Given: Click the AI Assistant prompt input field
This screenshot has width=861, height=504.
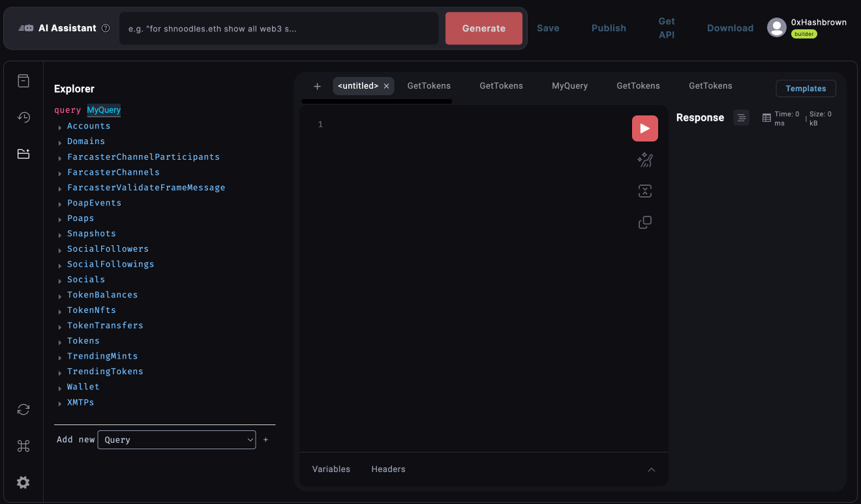Looking at the screenshot, I should [279, 29].
